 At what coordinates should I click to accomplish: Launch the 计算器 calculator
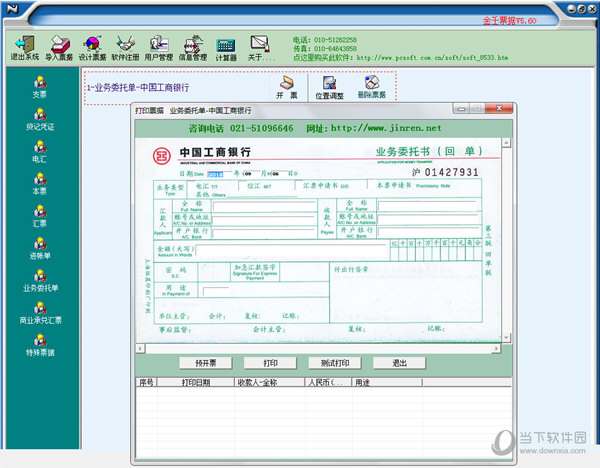coord(226,50)
